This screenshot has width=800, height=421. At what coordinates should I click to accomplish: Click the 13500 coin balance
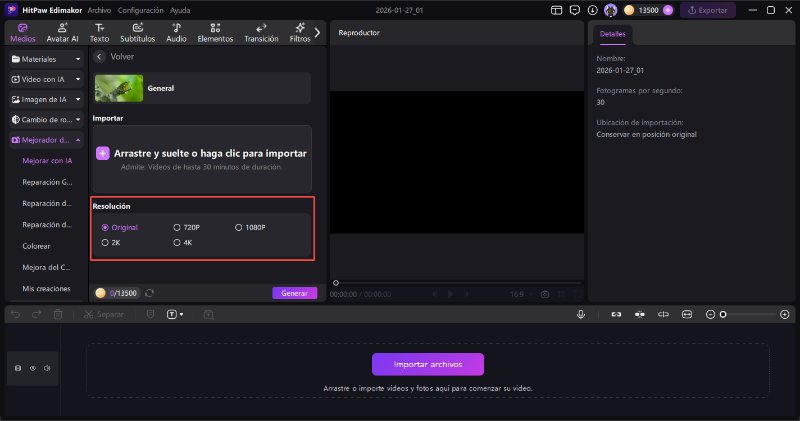click(648, 10)
